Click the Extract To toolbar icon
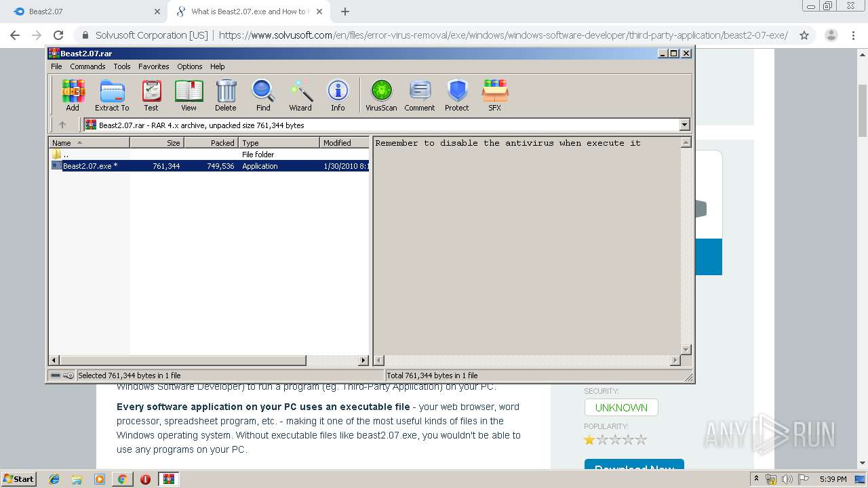This screenshot has width=868, height=488. (112, 95)
